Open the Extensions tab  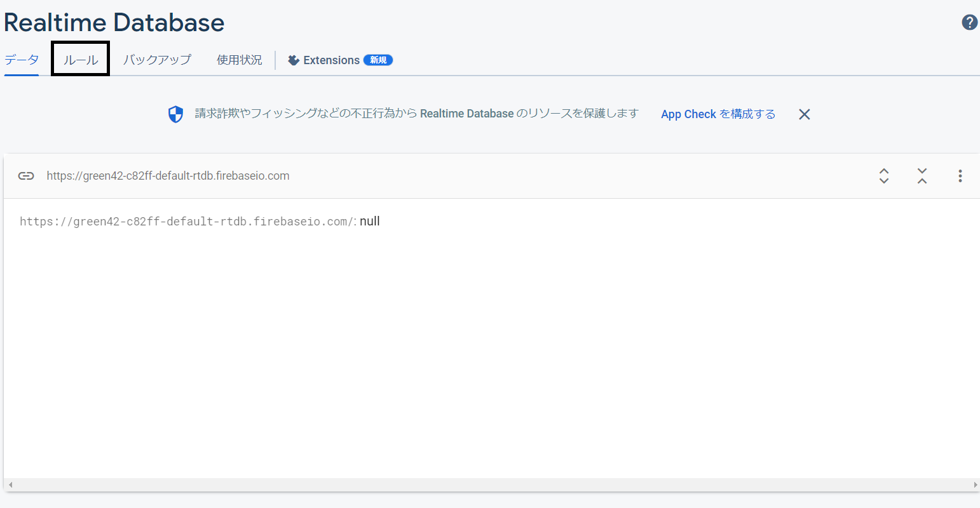point(340,60)
